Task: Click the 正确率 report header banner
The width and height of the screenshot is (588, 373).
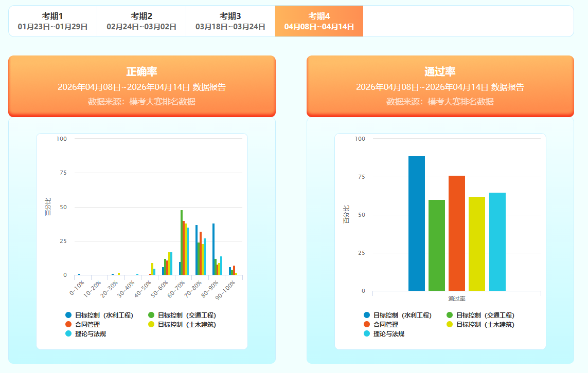Action: (x=142, y=86)
